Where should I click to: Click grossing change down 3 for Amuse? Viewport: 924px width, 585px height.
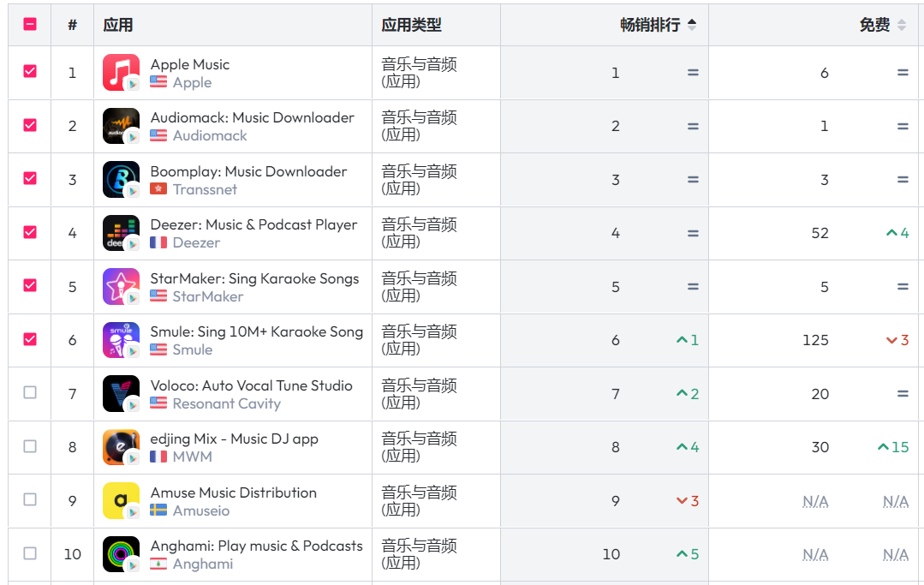point(688,501)
